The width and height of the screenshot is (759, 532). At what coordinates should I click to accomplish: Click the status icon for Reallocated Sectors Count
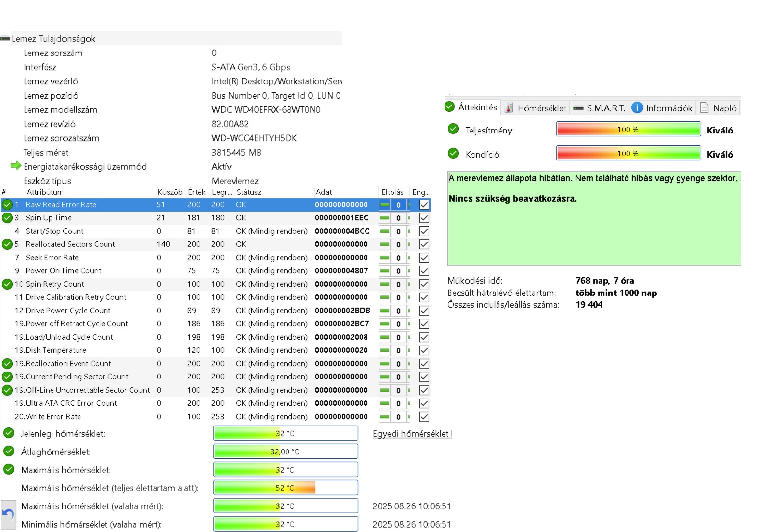coord(7,244)
